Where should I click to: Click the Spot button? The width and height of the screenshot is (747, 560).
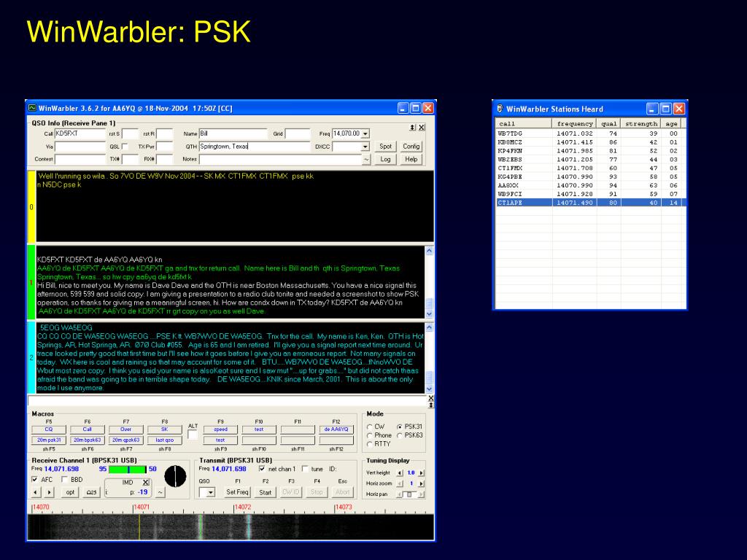coord(385,147)
